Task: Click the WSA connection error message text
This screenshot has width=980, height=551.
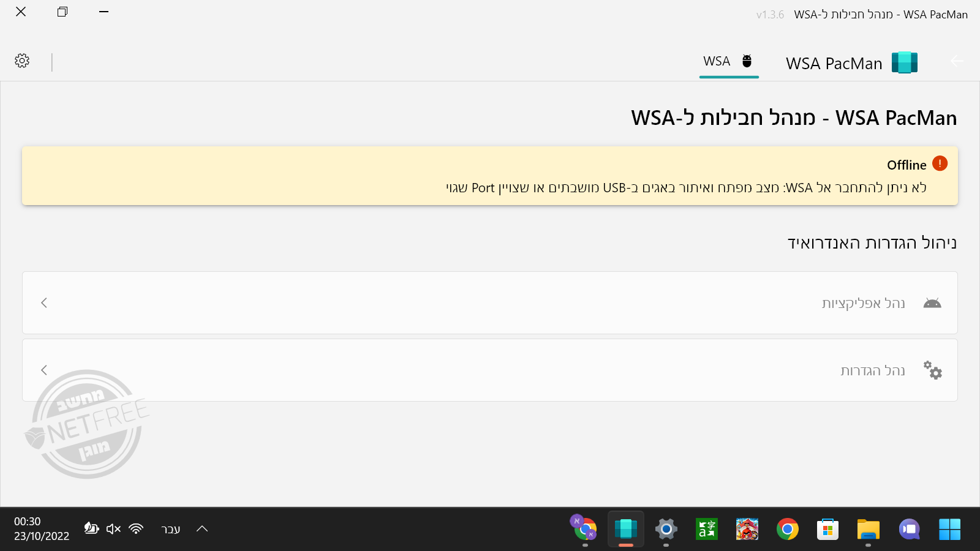Action: point(686,188)
